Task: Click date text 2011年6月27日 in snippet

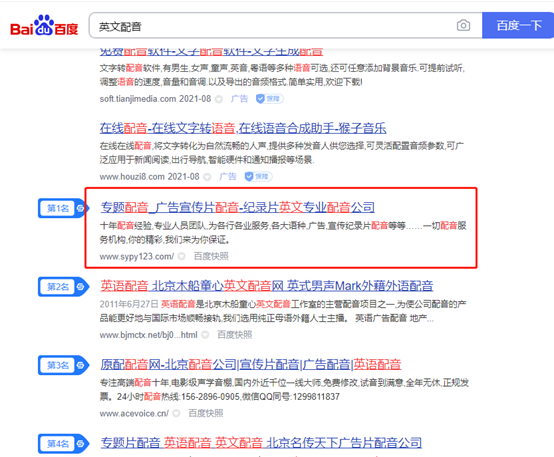Action: point(129,304)
